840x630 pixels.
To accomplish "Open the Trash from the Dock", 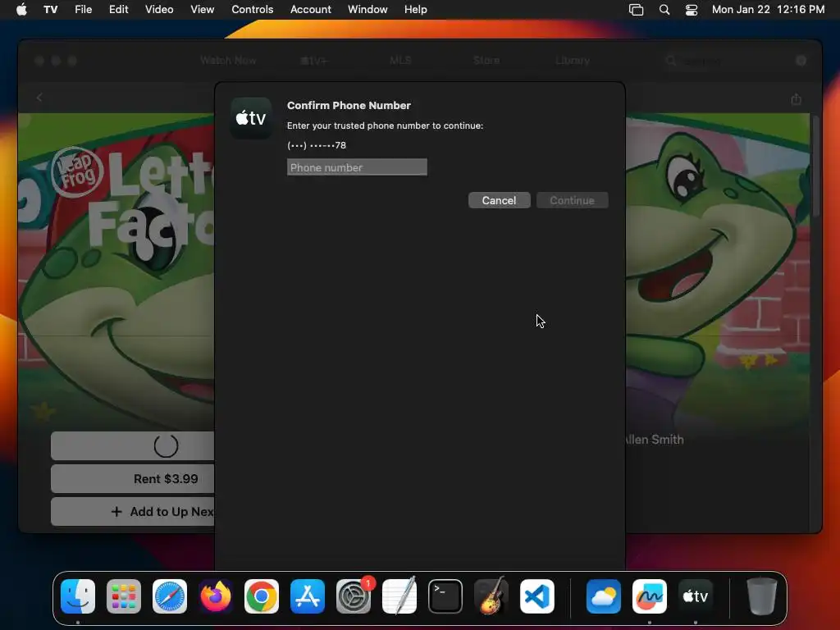I will click(761, 596).
